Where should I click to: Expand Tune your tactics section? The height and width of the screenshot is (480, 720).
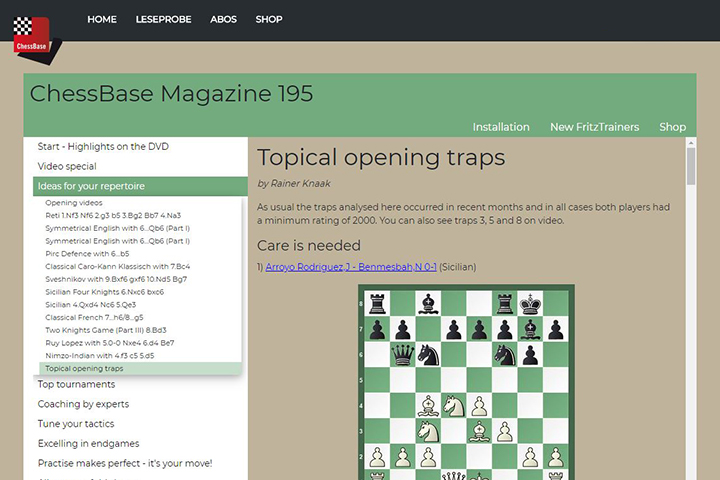pyautogui.click(x=76, y=424)
